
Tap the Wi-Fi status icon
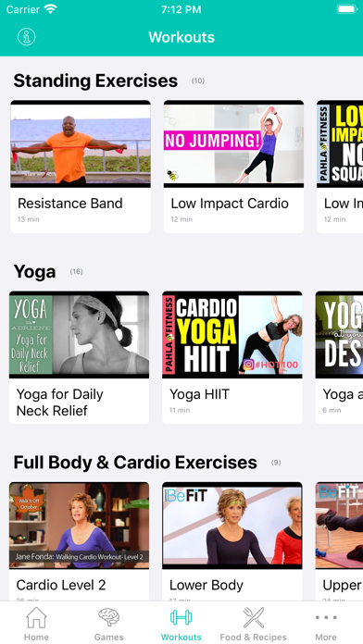[51, 9]
